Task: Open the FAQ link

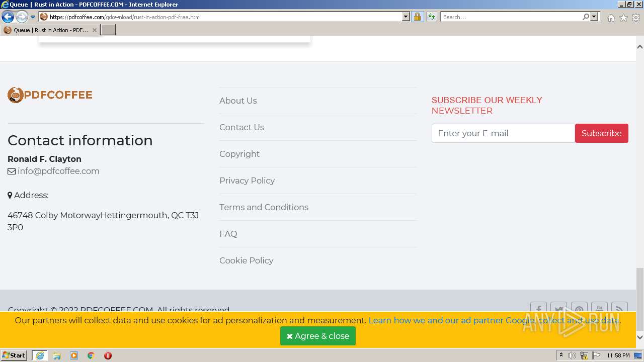Action: 228,234
